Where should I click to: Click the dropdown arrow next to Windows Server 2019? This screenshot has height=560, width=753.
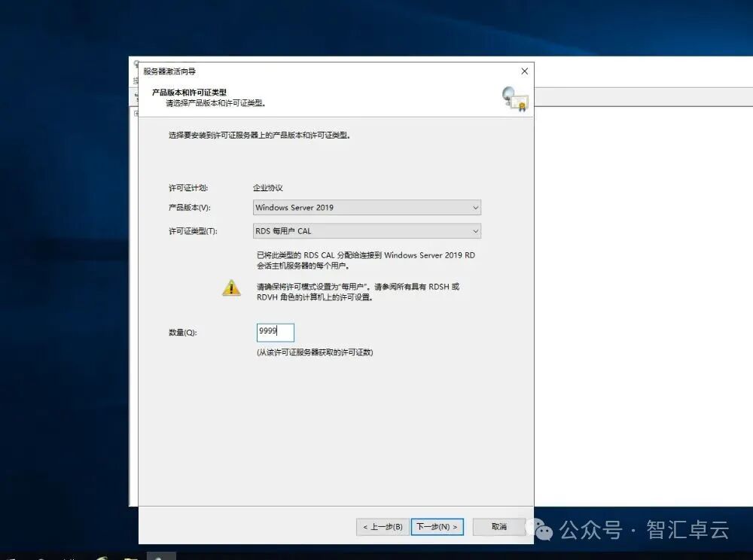(x=475, y=207)
